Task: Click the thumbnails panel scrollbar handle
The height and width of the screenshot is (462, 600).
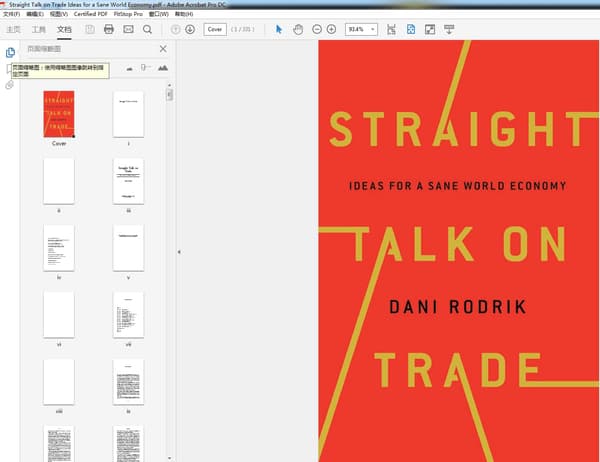Action: coord(170,95)
